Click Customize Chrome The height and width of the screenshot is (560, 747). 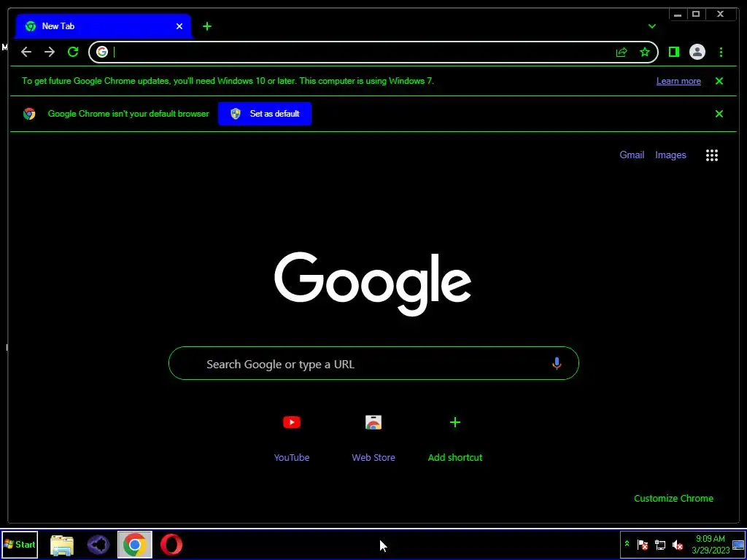(673, 499)
